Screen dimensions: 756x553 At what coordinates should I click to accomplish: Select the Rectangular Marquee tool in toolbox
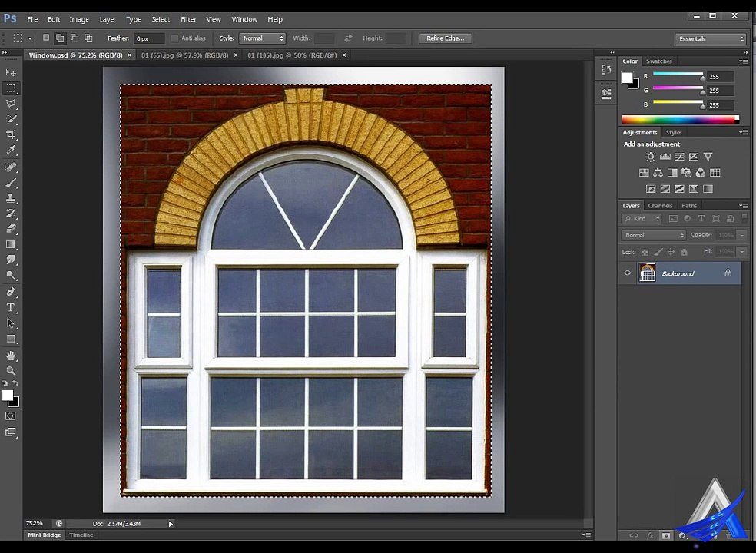point(11,88)
